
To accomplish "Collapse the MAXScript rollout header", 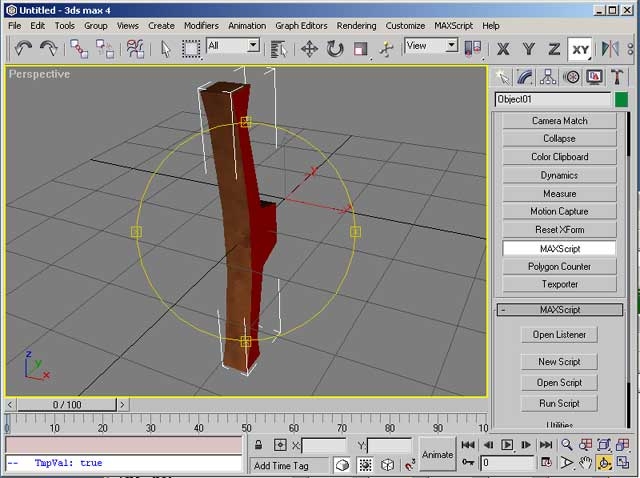I will point(559,310).
